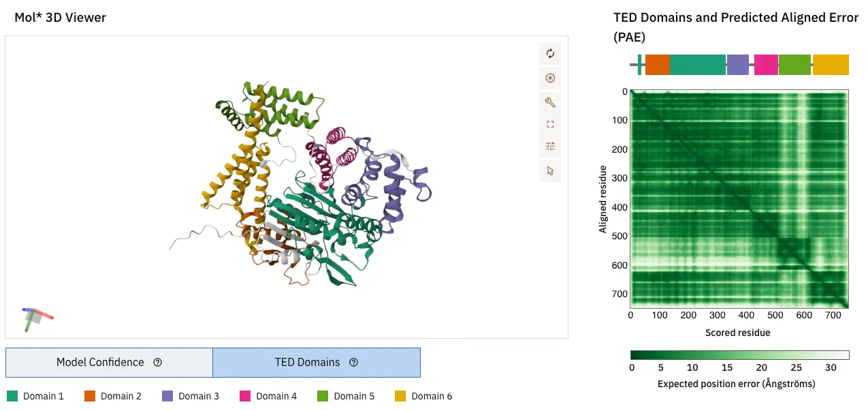This screenshot has height=411, width=868.
Task: Select the purple Domain 3 bar segment
Action: 737,65
